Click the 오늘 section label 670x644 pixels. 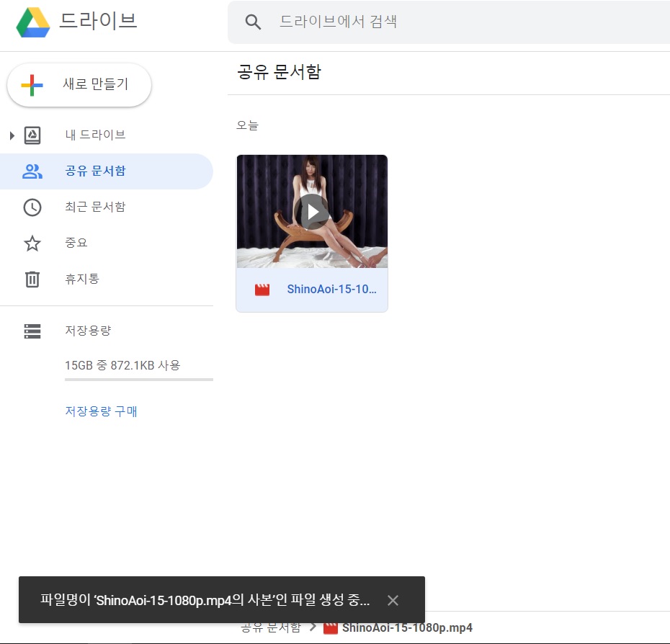tap(248, 125)
